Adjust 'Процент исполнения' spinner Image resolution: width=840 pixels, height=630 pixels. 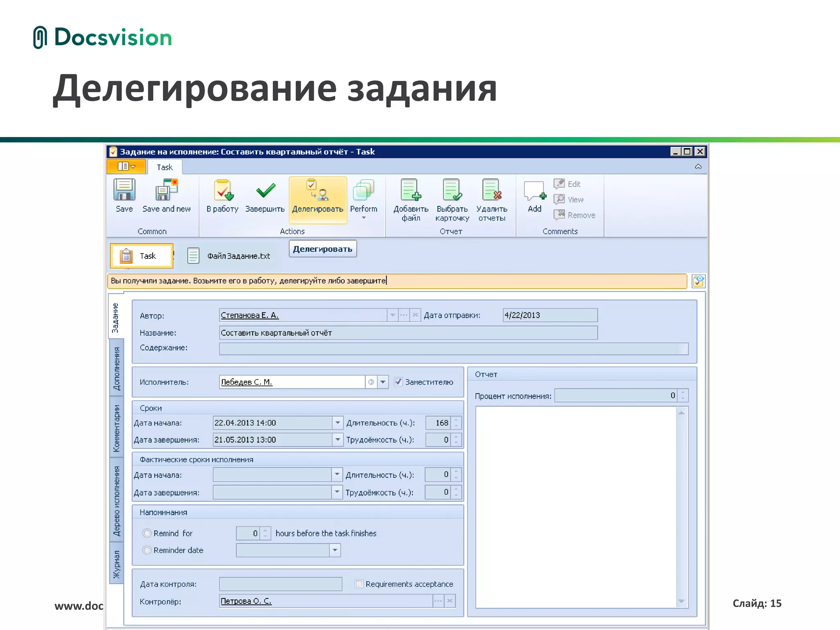(x=682, y=395)
